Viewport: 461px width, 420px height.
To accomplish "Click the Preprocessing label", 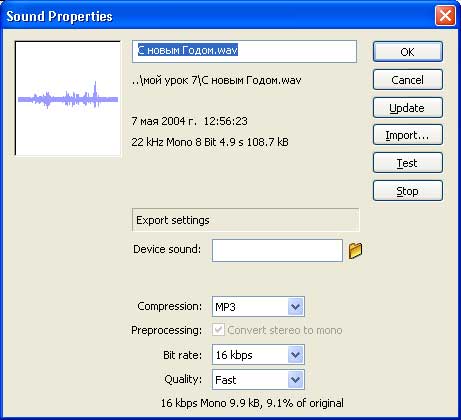I will pyautogui.click(x=167, y=330).
